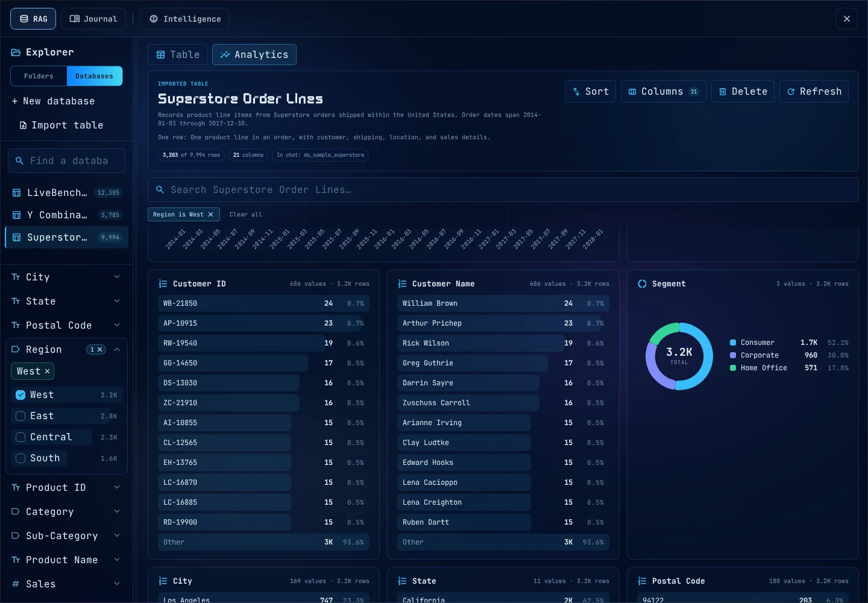Check the South region checkbox
The height and width of the screenshot is (603, 868).
coord(20,458)
